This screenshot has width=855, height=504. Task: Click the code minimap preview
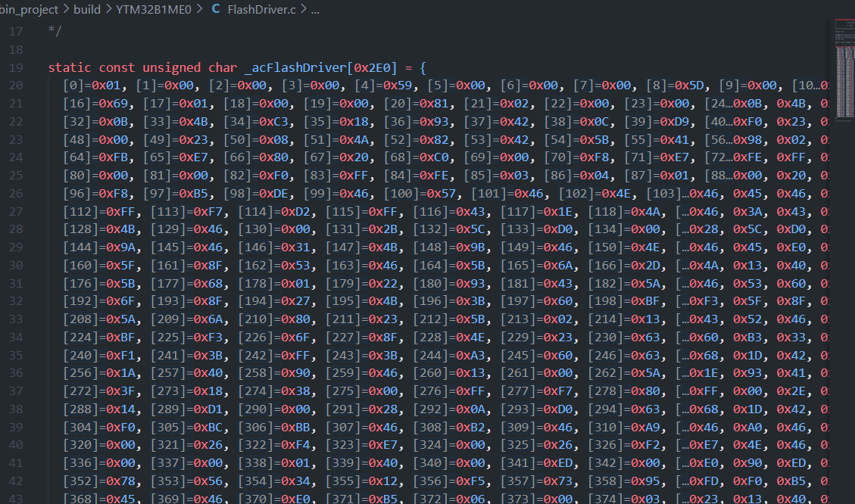pos(844,71)
